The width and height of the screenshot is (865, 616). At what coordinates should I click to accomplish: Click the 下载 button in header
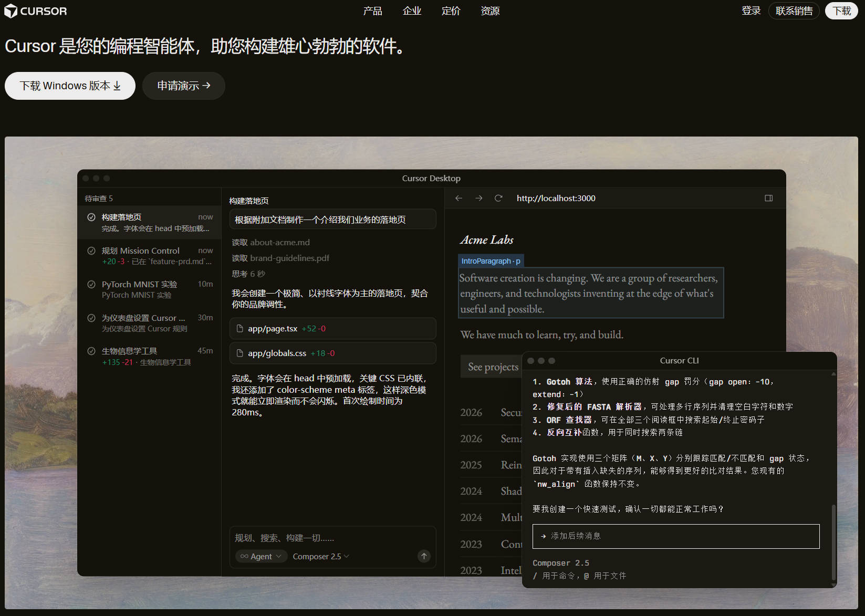coord(841,11)
